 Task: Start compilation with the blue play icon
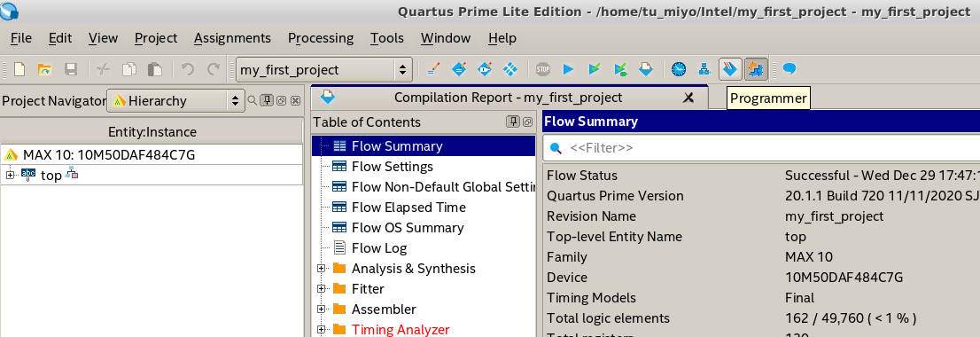pos(567,69)
